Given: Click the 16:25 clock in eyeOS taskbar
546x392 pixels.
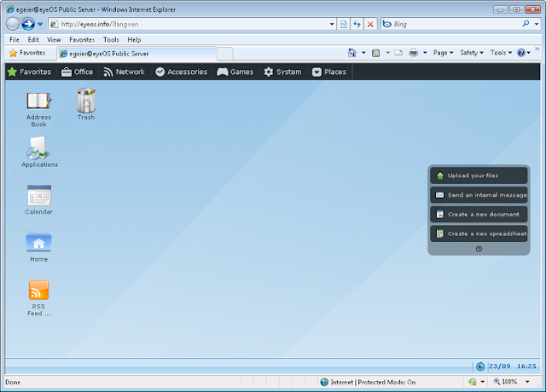Looking at the screenshot, I should (526, 366).
